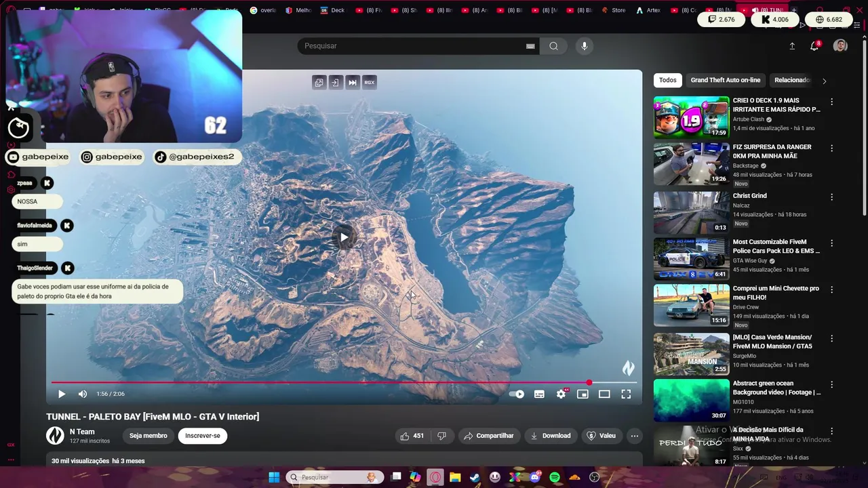
Task: Open Opera GX from the taskbar
Action: tap(435, 477)
